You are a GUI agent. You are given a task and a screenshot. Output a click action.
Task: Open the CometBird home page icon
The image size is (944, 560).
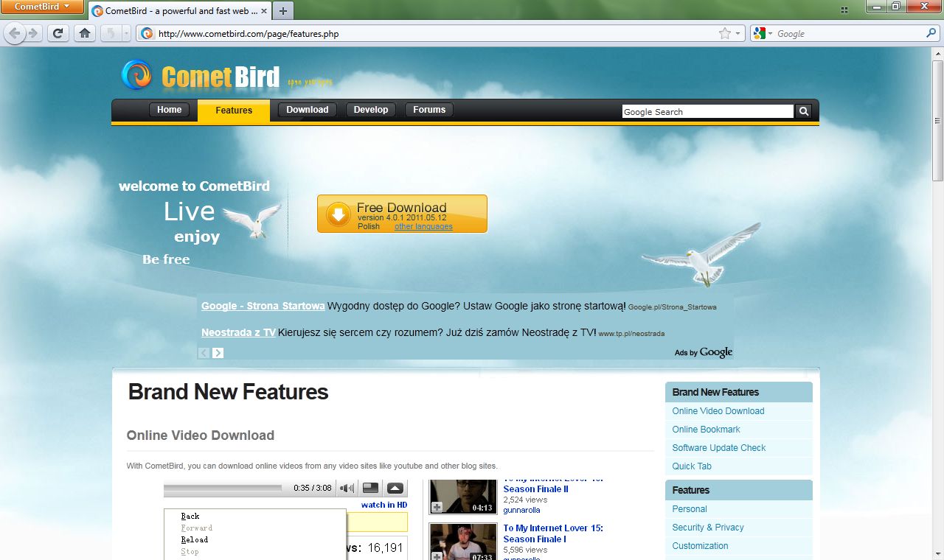pyautogui.click(x=84, y=33)
